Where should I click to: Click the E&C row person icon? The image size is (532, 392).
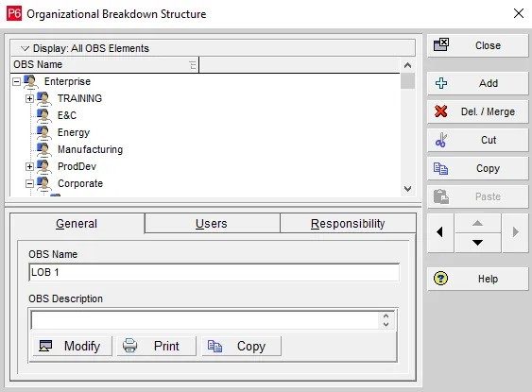point(44,115)
